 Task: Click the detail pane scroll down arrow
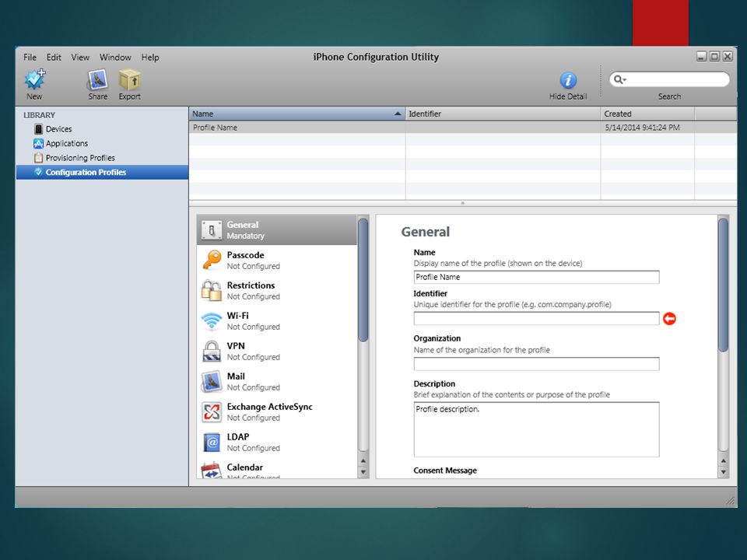click(x=723, y=472)
